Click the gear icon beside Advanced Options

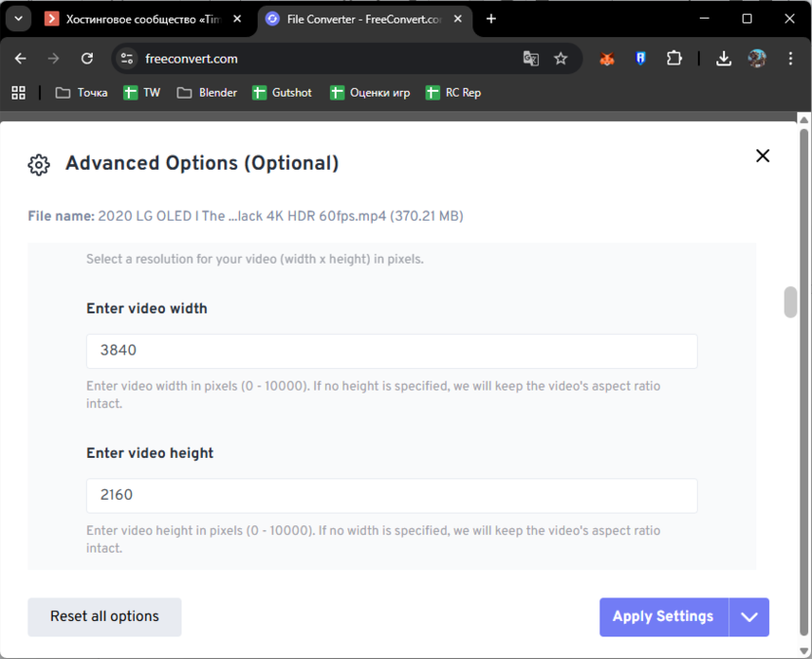(38, 164)
